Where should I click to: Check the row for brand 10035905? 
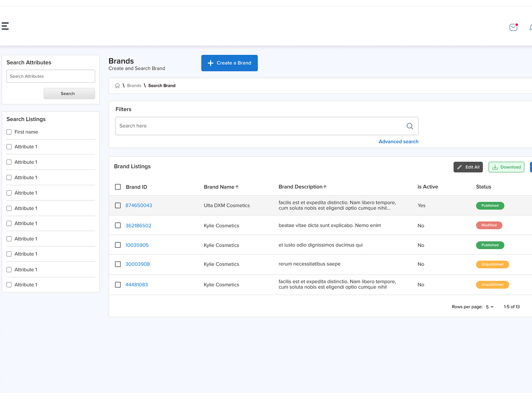pyautogui.click(x=118, y=245)
